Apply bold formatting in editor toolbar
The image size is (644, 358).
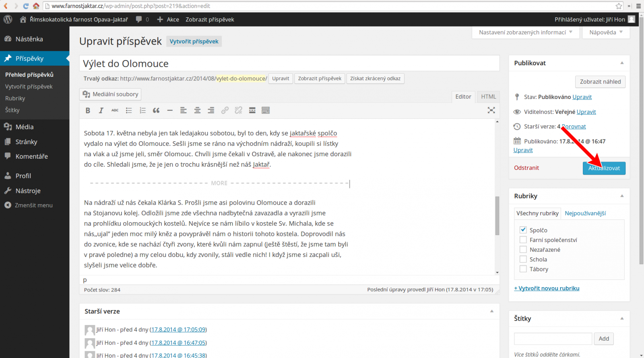click(88, 110)
